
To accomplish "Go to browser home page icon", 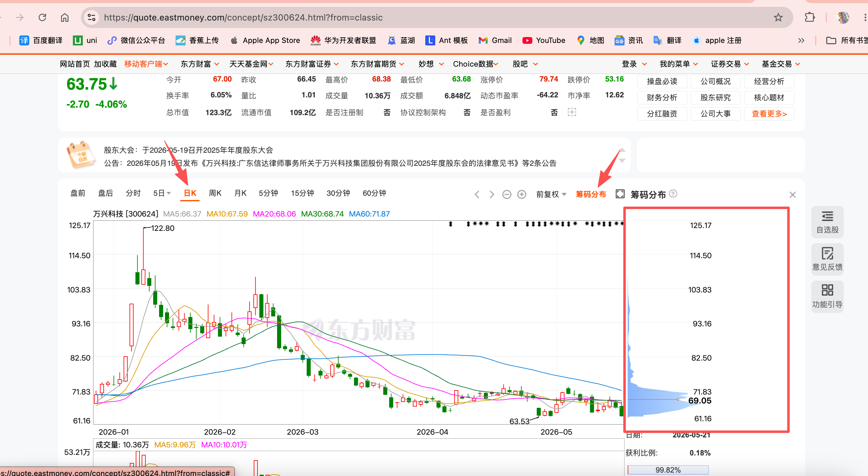I will click(x=65, y=17).
